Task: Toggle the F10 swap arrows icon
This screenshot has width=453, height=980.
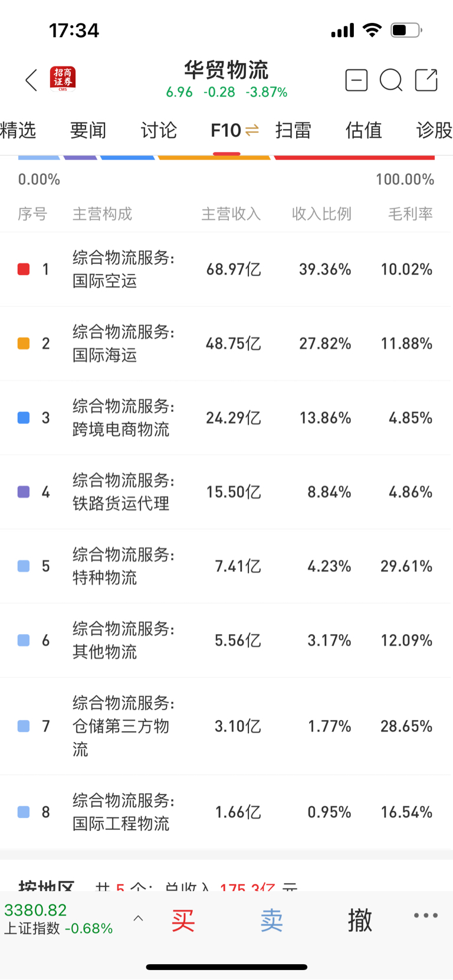Action: (x=252, y=130)
